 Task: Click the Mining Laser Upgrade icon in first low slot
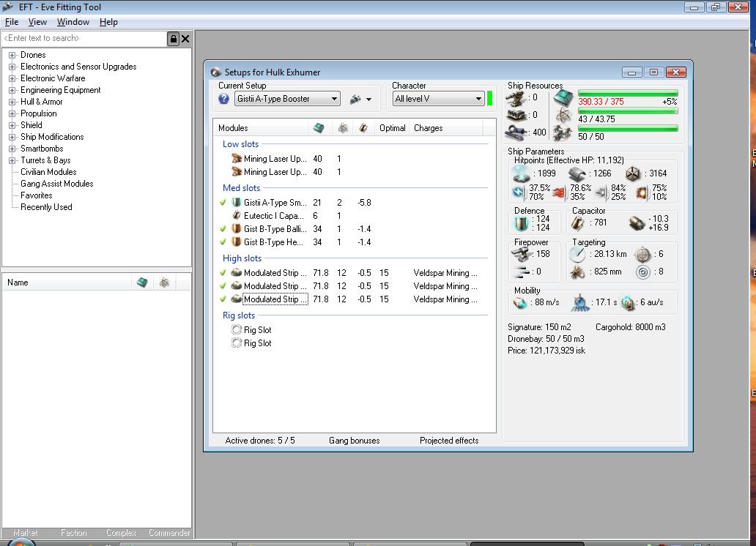point(237,159)
